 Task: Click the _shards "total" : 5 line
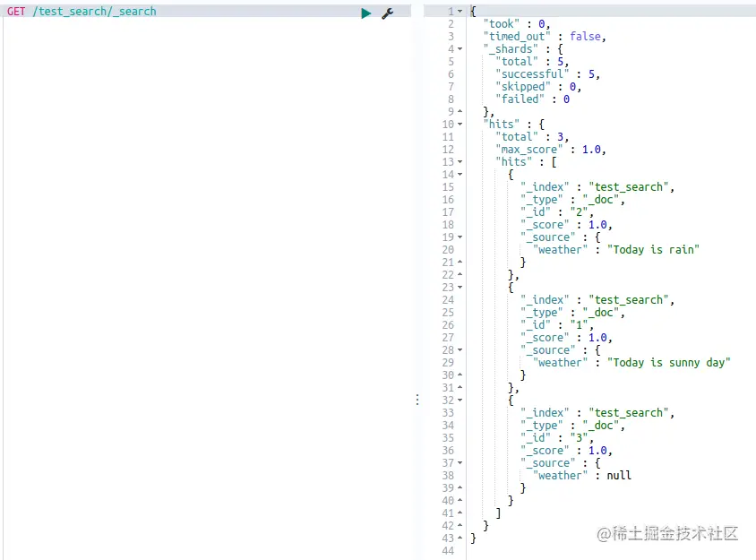click(532, 61)
